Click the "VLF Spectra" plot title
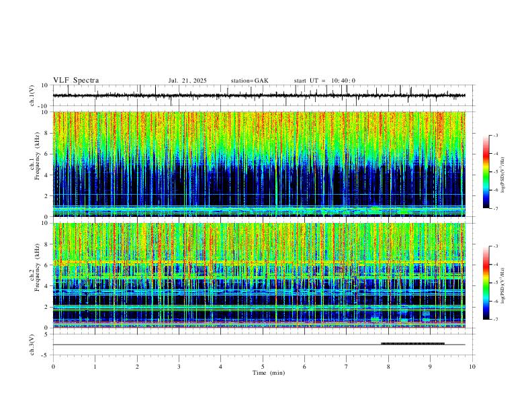 [76, 81]
